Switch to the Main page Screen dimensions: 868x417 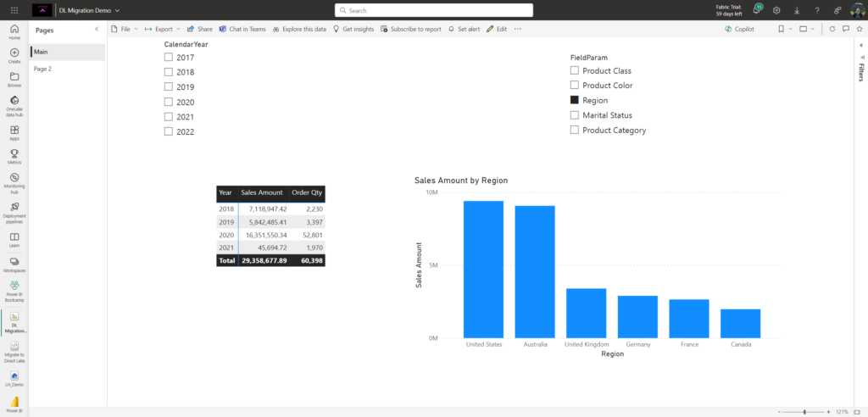[x=67, y=52]
